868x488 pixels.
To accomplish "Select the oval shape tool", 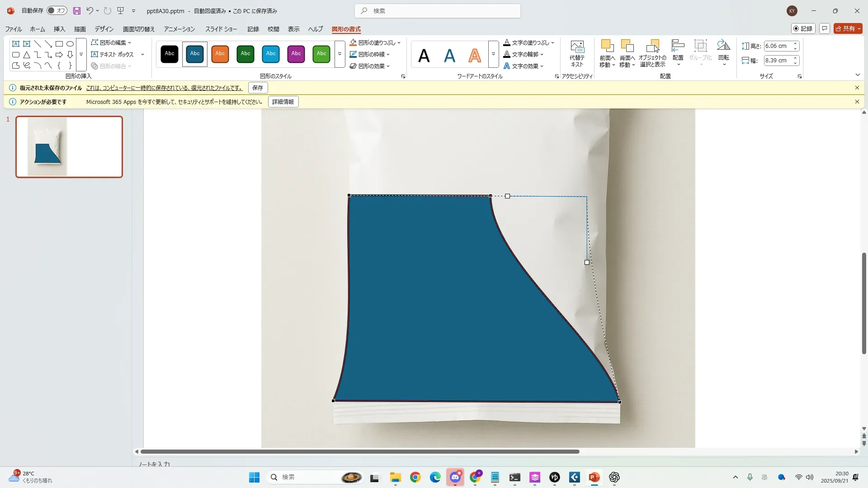I will [x=70, y=44].
